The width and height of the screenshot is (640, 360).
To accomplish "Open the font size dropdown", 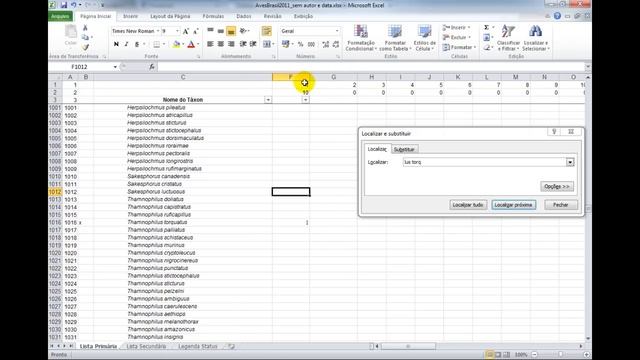I will coord(177,31).
